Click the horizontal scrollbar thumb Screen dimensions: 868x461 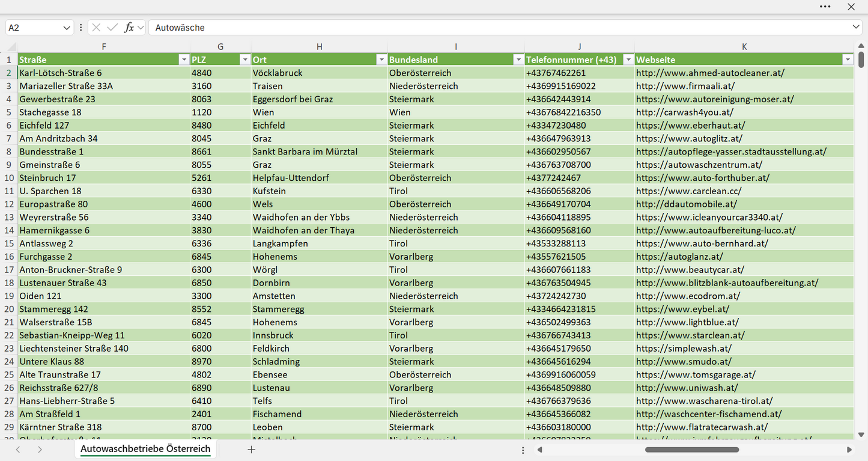pyautogui.click(x=692, y=450)
